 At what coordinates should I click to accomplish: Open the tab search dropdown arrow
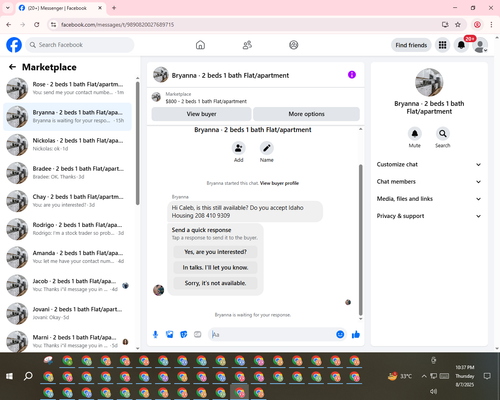tap(8, 8)
